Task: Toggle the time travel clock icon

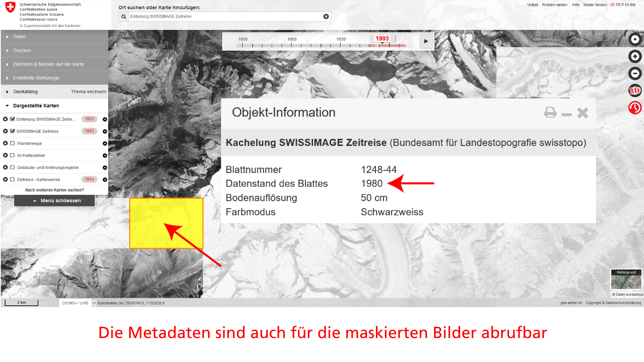Action: point(635,108)
